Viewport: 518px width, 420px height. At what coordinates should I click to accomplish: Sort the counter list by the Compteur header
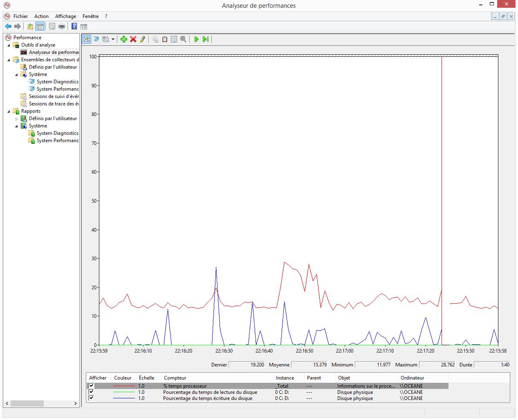(x=175, y=378)
